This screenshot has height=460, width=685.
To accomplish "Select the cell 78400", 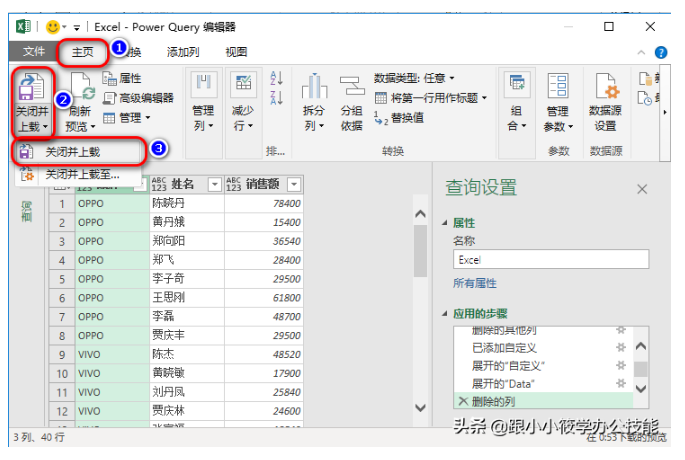I will pos(263,204).
